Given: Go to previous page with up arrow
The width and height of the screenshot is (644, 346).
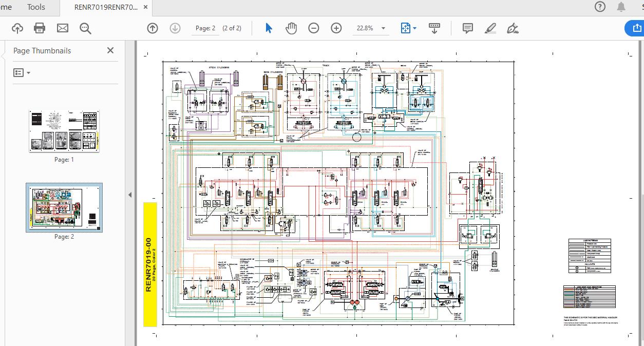Looking at the screenshot, I should click(x=153, y=28).
